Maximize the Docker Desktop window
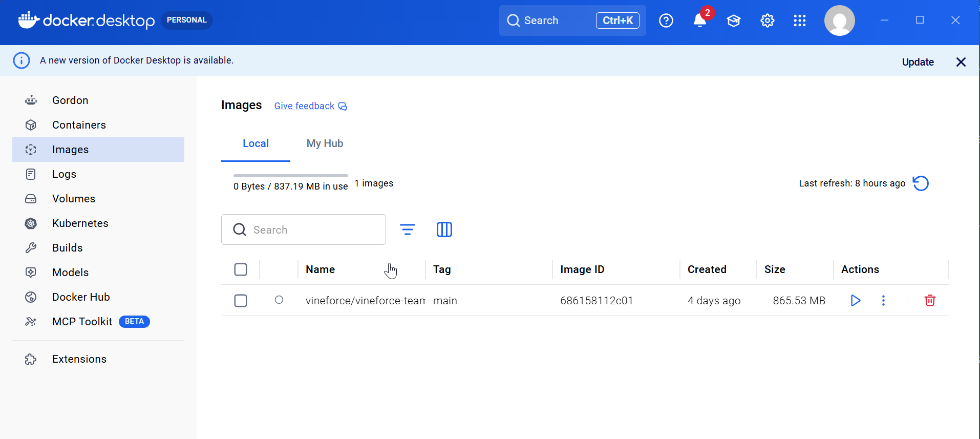 (x=920, y=20)
